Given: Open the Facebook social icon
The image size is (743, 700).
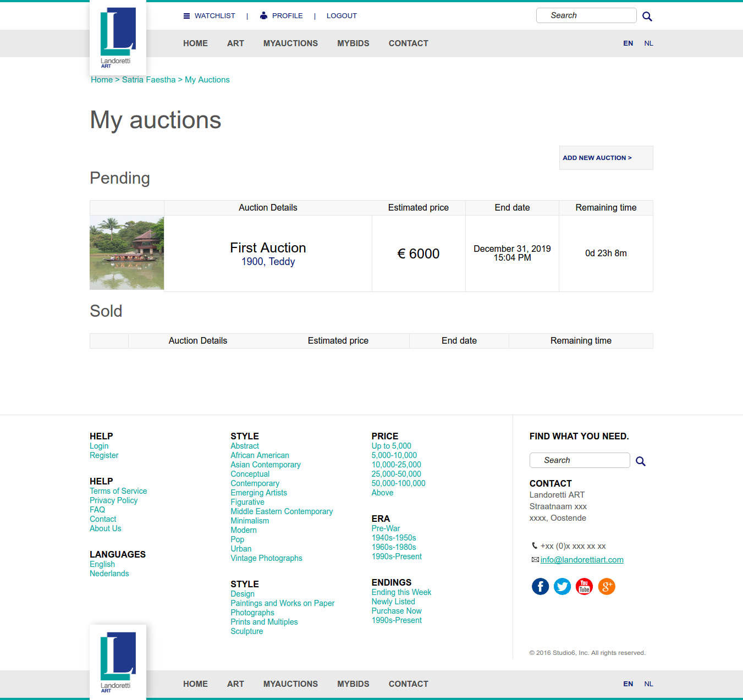Looking at the screenshot, I should (540, 587).
